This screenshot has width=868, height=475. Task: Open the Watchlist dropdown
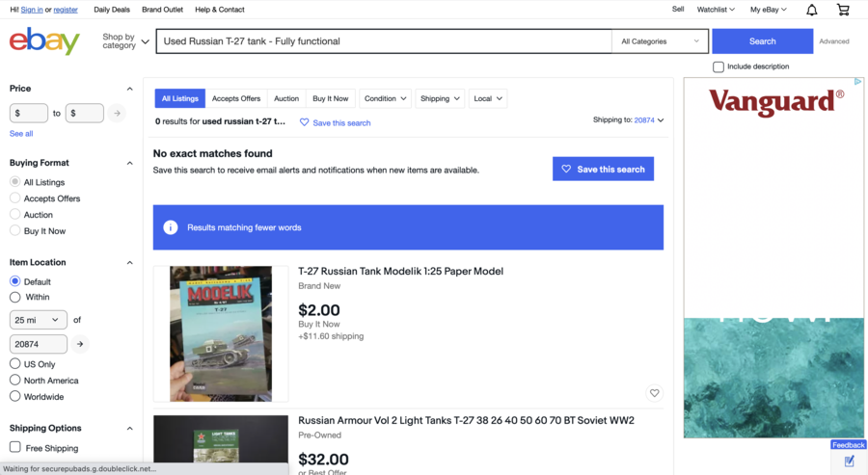(716, 10)
